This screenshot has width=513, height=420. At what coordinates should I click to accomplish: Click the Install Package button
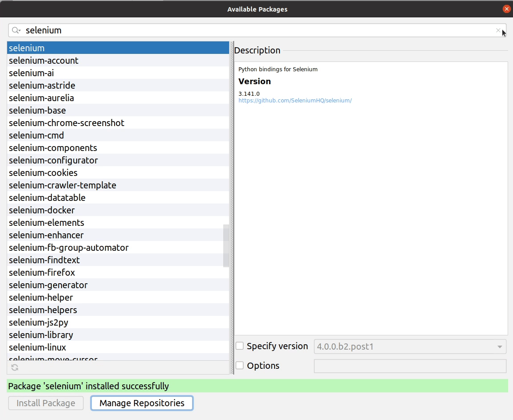tap(45, 403)
